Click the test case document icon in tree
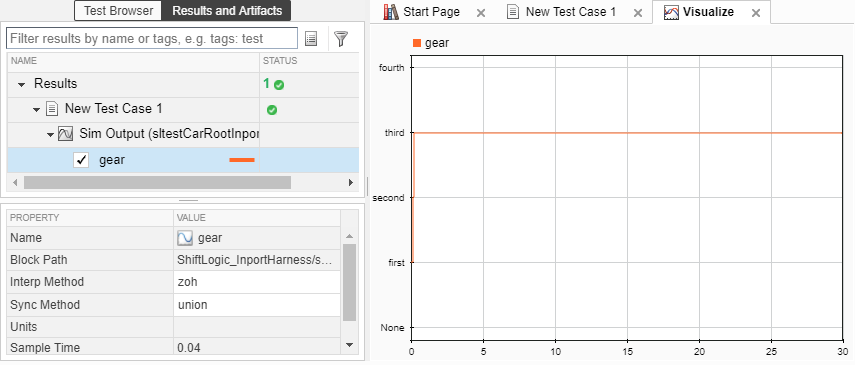The height and width of the screenshot is (365, 855). click(x=52, y=109)
